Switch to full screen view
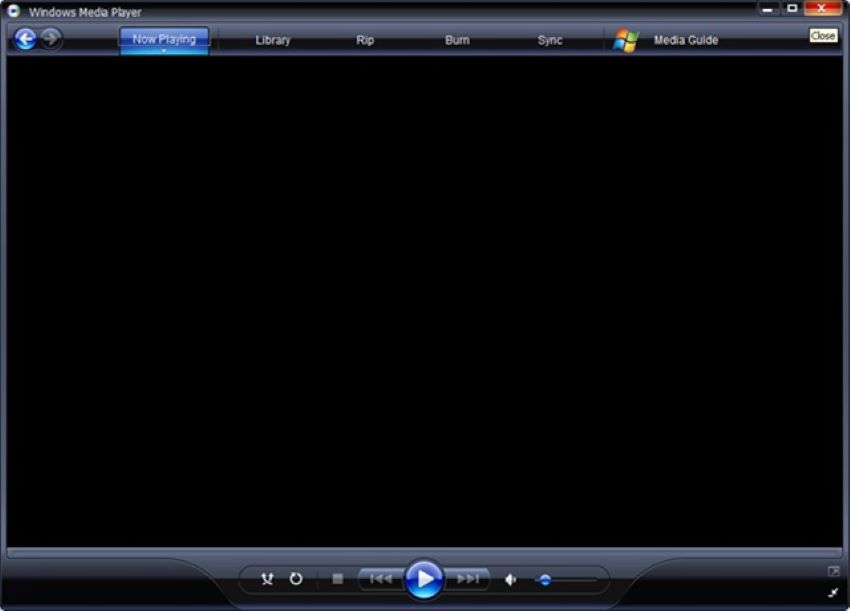This screenshot has width=850, height=611. tap(834, 571)
